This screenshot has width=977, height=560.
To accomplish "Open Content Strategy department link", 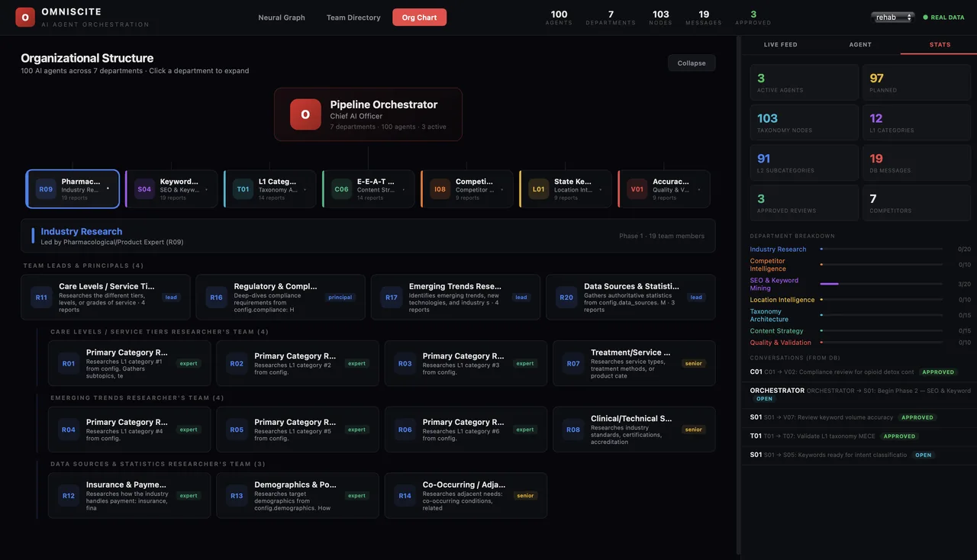I will coord(776,331).
